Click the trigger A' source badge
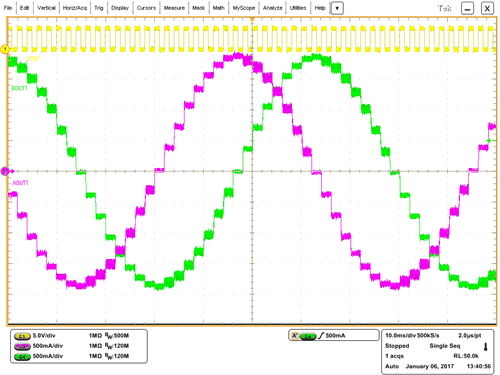 tap(295, 336)
